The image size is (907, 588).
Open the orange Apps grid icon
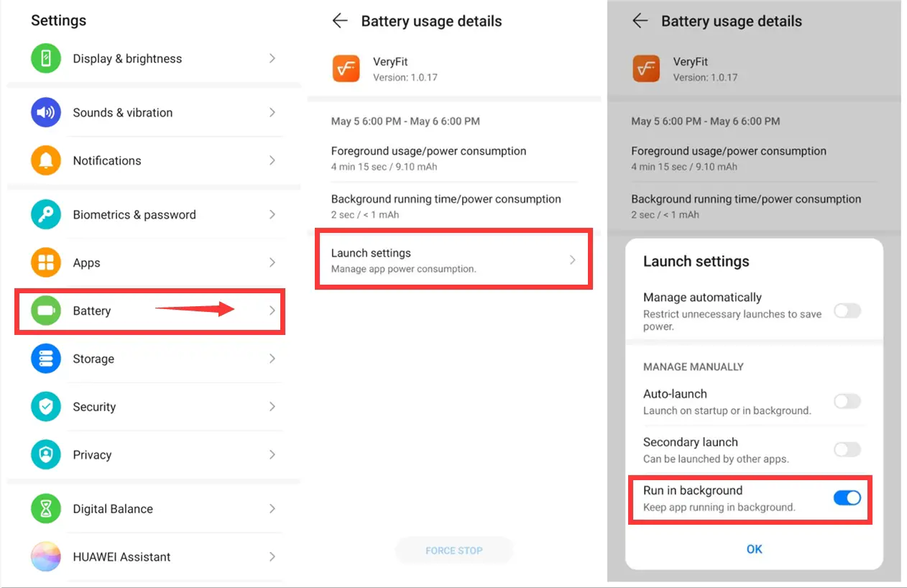click(46, 262)
